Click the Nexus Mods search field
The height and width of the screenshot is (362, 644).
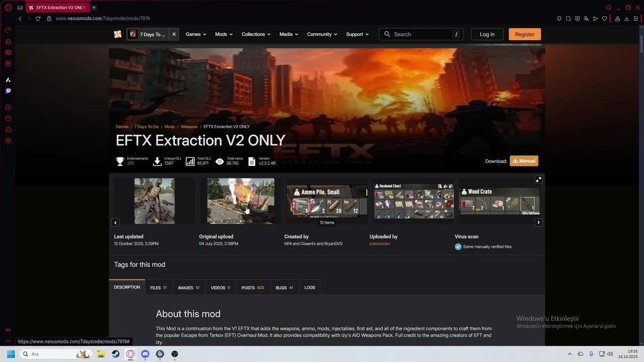click(x=422, y=34)
